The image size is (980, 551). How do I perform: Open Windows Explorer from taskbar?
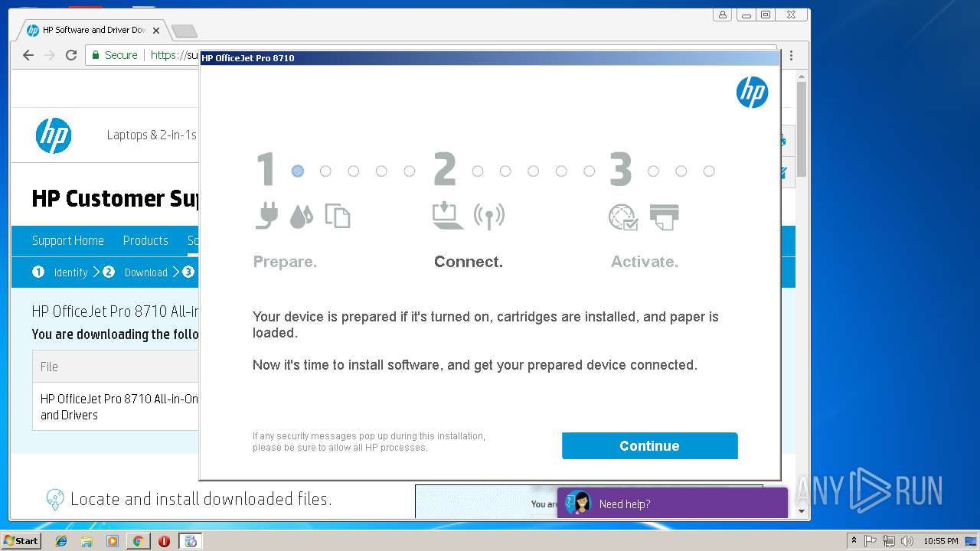coord(87,541)
